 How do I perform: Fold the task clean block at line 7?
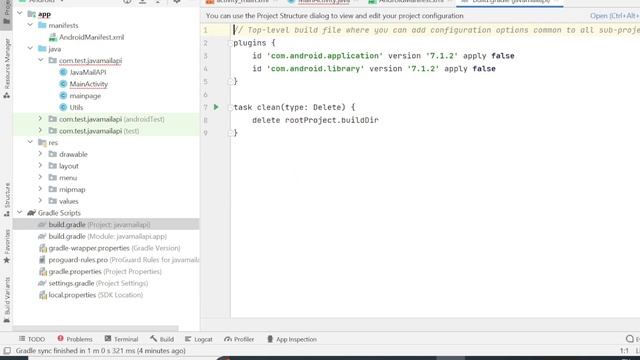pyautogui.click(x=230, y=107)
